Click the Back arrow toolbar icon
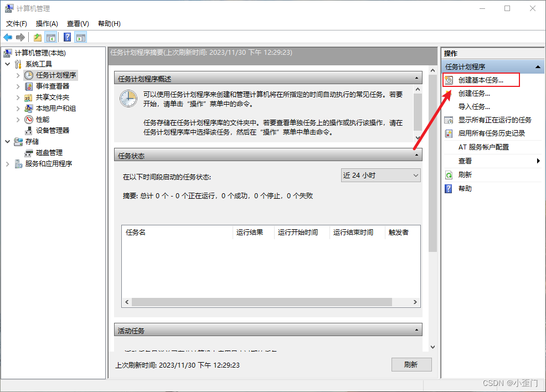Image resolution: width=546 pixels, height=392 pixels. [8, 37]
